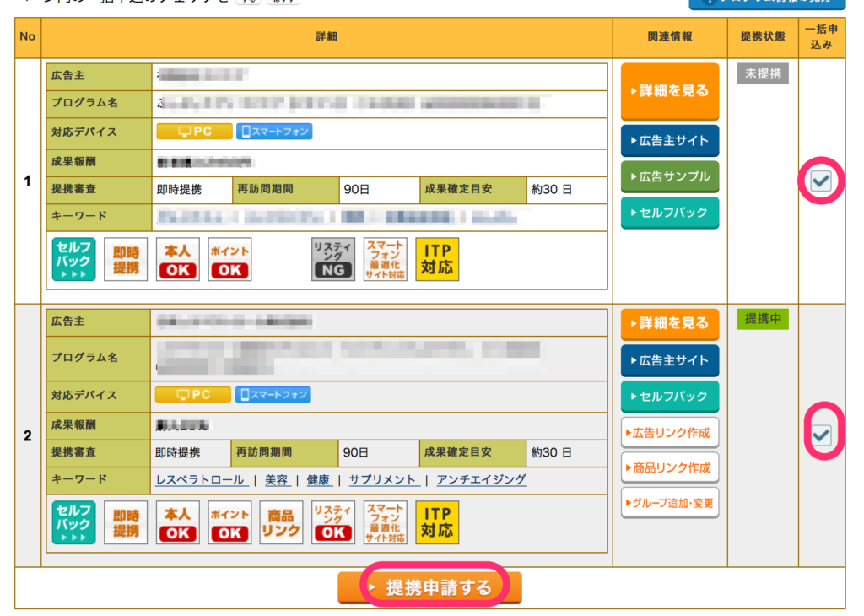Toggle the 一括申込み checkbox for program 1
Viewport: 864px width, 616px height.
tap(820, 180)
